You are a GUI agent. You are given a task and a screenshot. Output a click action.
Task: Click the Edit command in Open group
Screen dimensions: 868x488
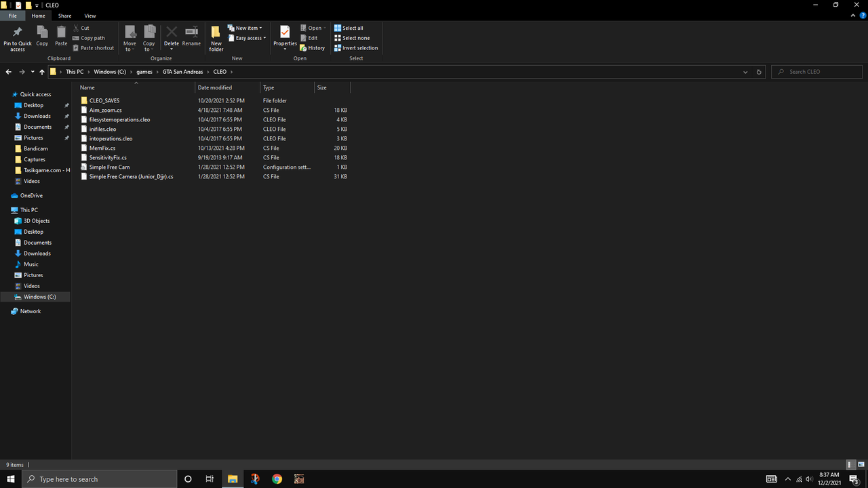pyautogui.click(x=309, y=38)
